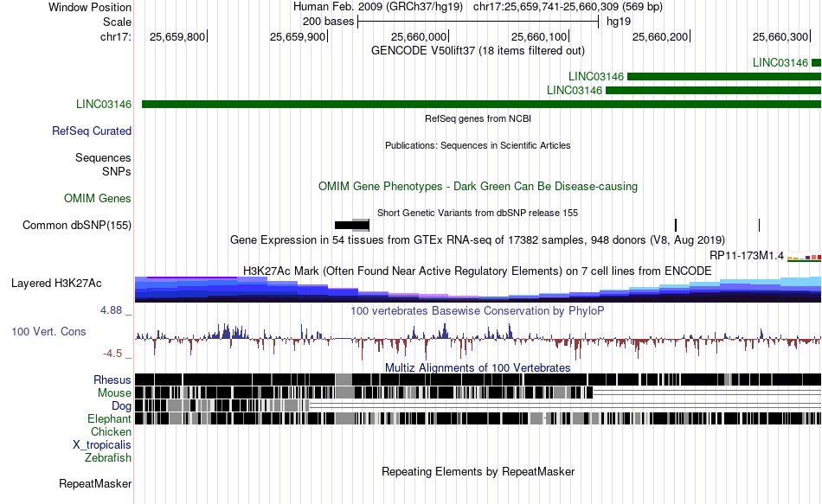Viewport: 822px width, 504px height.
Task: Click the 'Window Position' label
Action: (90, 7)
